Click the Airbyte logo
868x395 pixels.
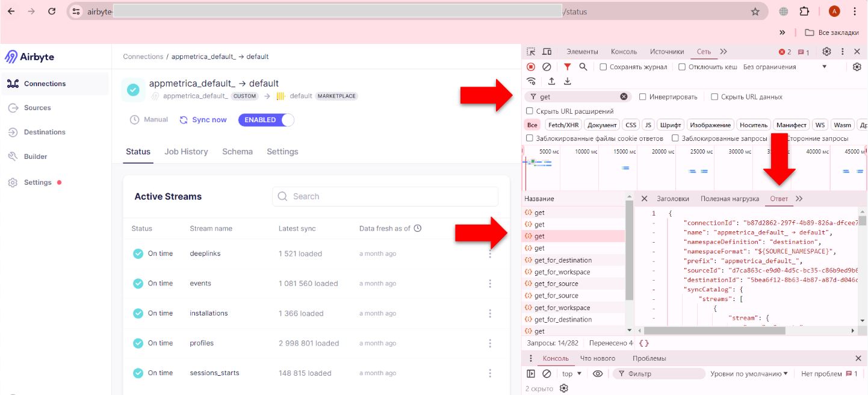click(29, 57)
